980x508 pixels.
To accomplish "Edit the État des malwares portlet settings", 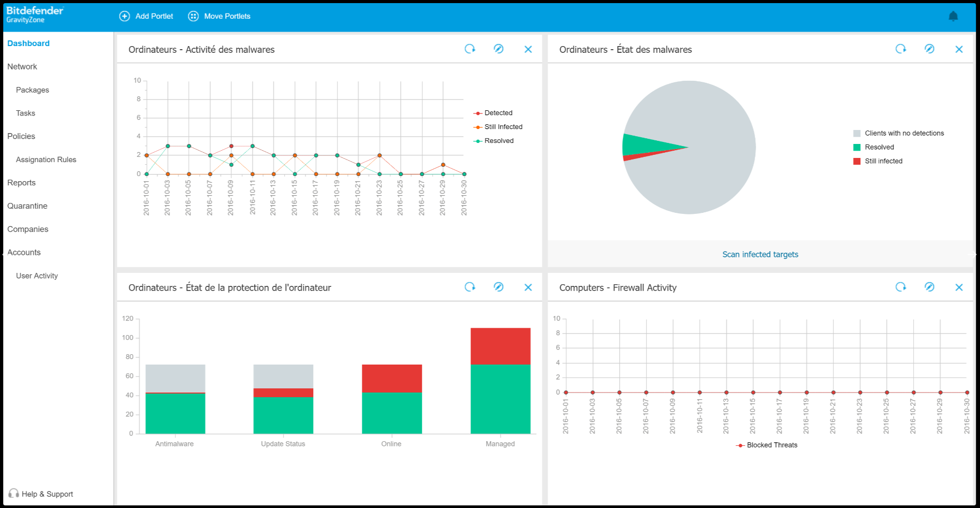I will (929, 49).
